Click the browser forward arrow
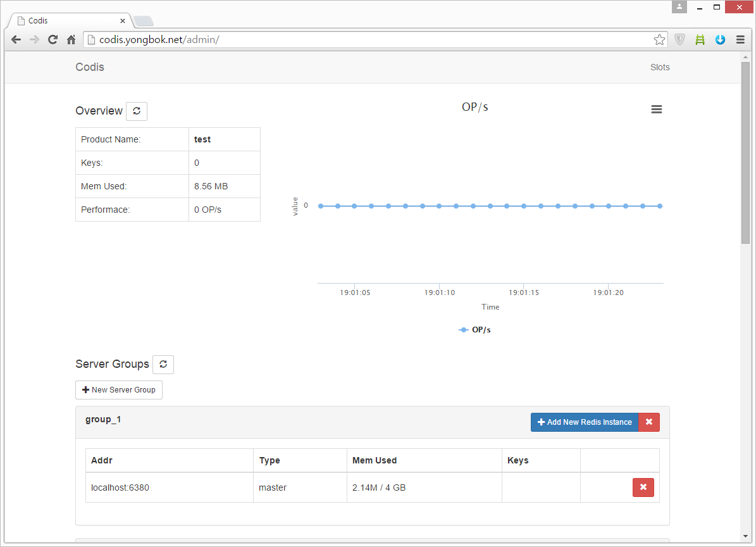 click(34, 40)
